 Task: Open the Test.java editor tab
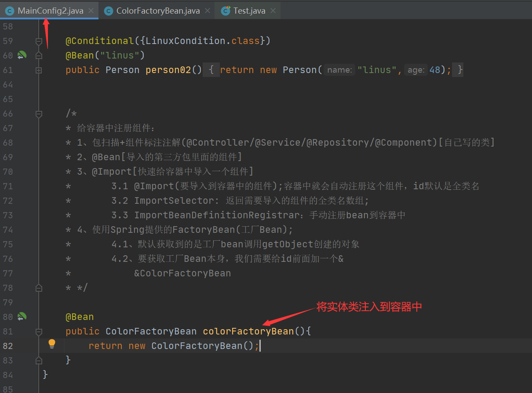tap(249, 11)
